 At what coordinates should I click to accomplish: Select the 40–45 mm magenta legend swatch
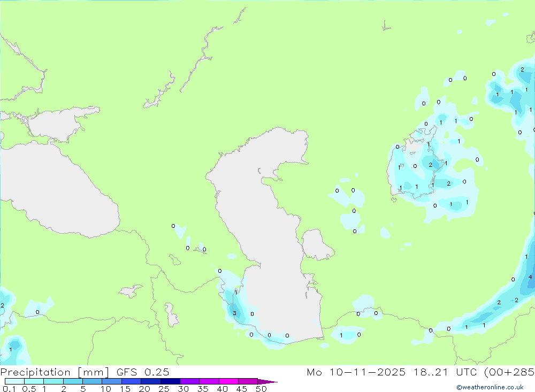(228, 381)
